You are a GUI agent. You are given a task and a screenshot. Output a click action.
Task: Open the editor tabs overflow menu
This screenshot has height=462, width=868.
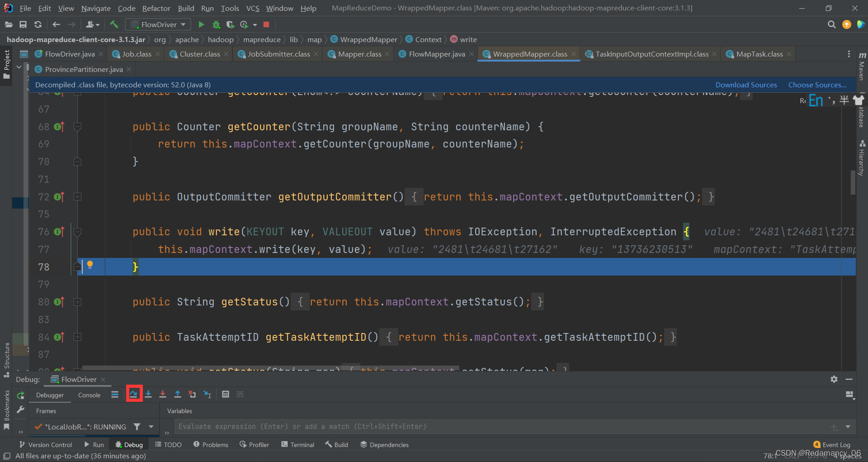point(849,54)
